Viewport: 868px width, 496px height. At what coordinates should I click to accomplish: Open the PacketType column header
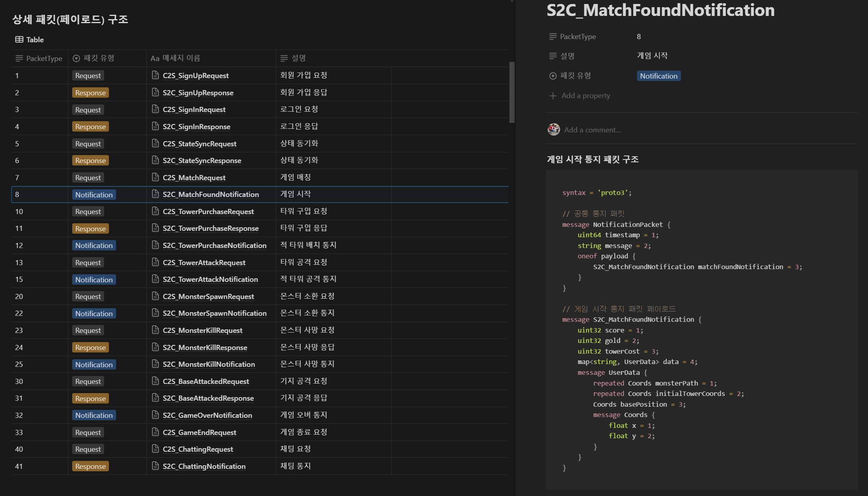(x=39, y=58)
